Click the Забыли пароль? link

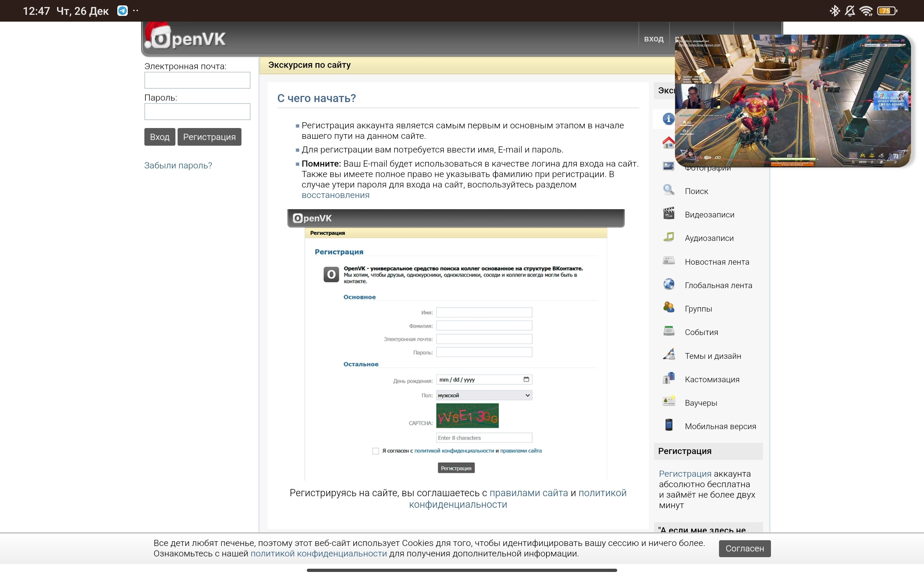[178, 166]
